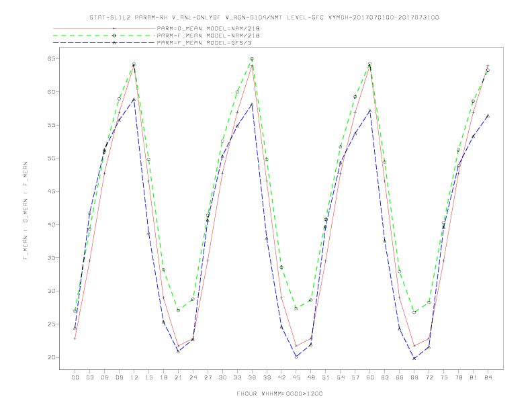Click x-axis forecast hour label 72

[429, 377]
